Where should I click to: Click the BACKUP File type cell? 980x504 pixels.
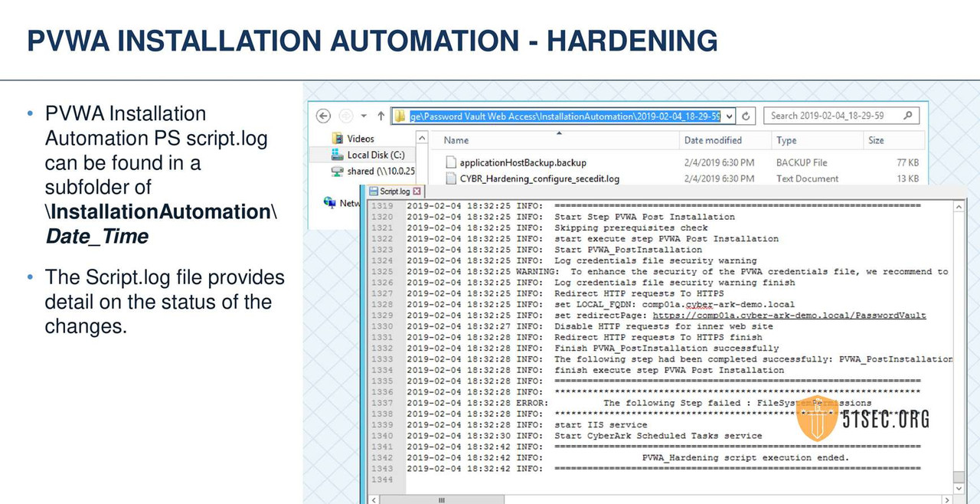802,162
